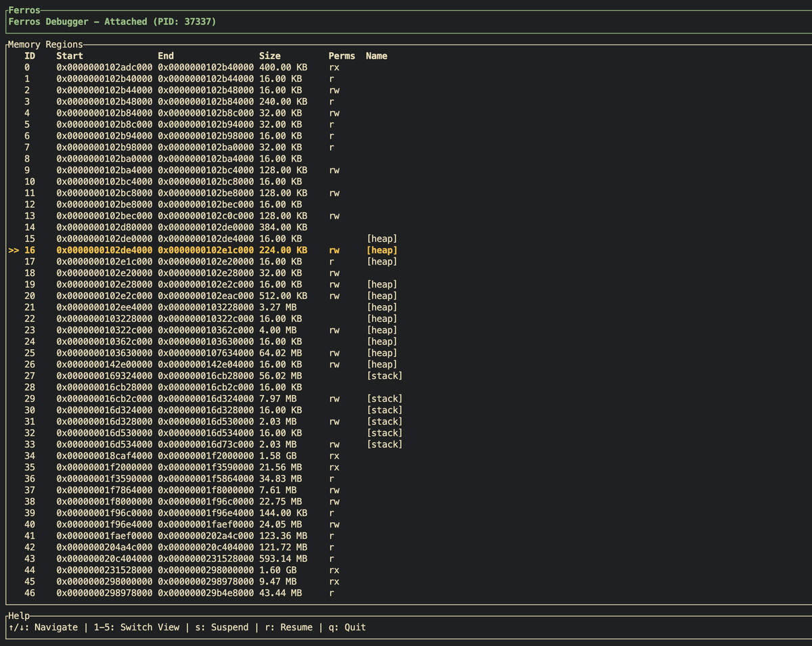Click the 'q: Quit' help hint
This screenshot has width=812, height=646.
point(346,627)
